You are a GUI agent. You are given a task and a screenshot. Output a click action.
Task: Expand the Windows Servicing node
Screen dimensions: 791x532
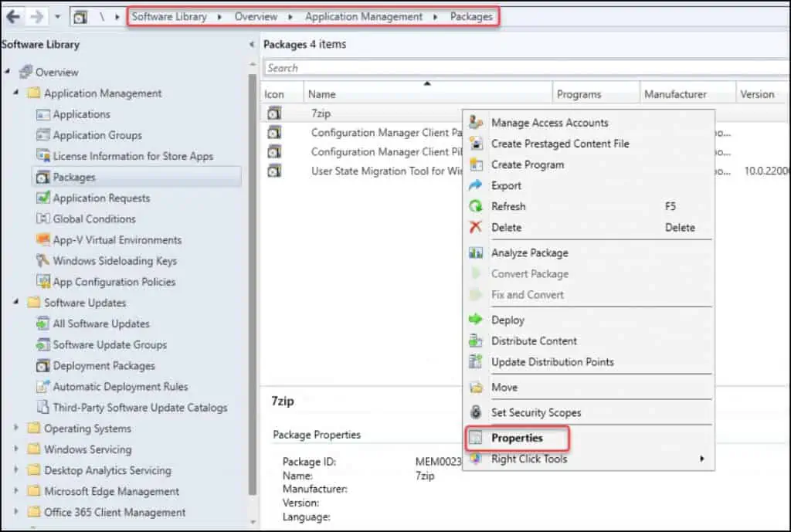pos(16,449)
